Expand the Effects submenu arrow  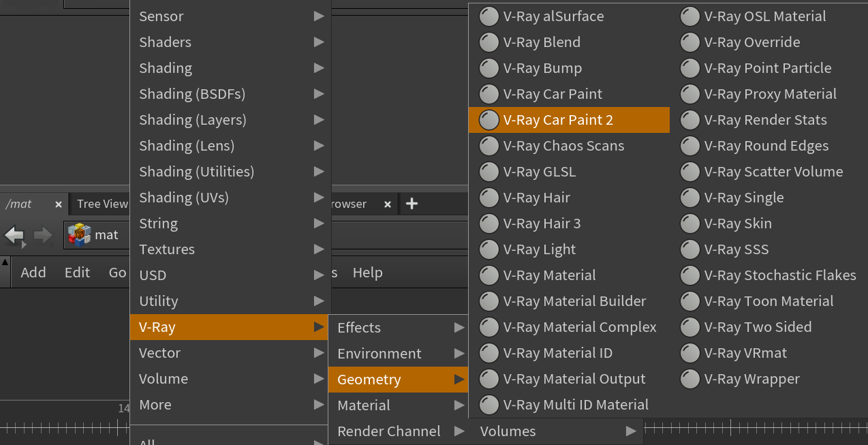click(x=459, y=328)
